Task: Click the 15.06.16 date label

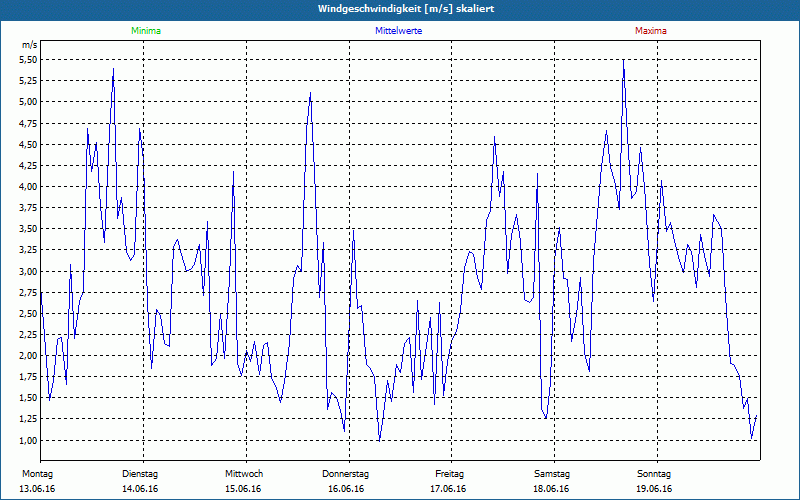Action: 243,489
